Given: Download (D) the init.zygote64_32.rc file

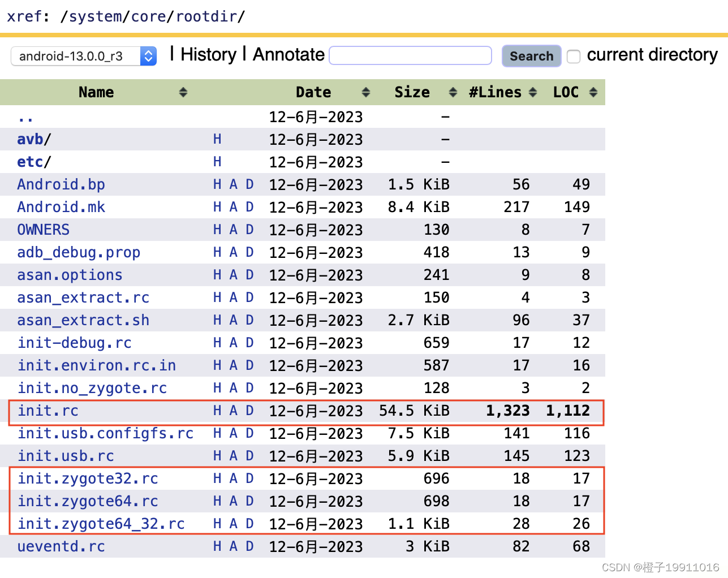Looking at the screenshot, I should (x=249, y=524).
